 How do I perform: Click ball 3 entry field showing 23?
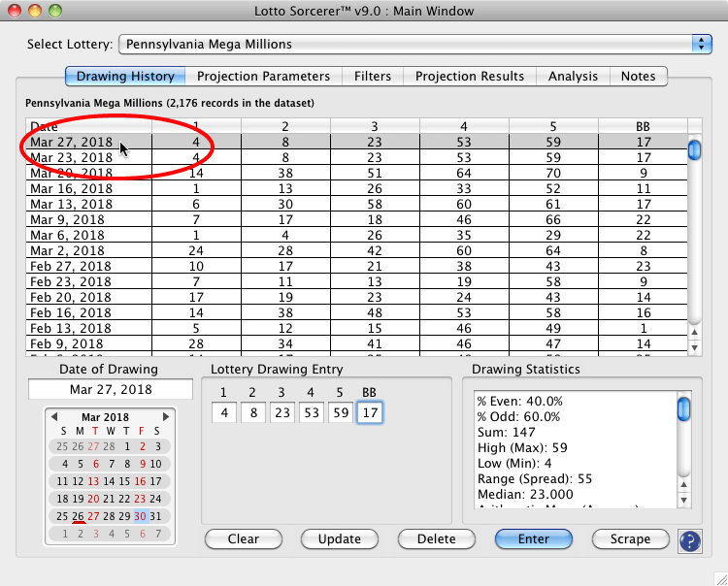282,412
